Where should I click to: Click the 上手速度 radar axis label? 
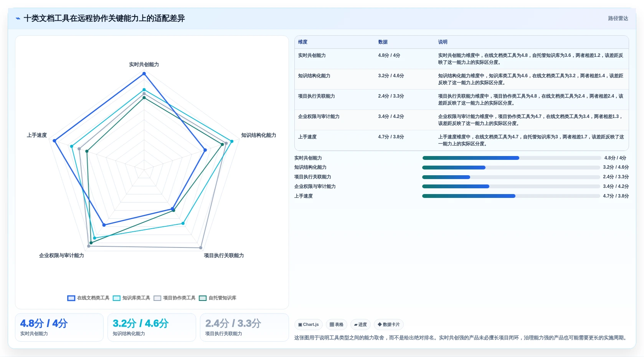click(x=37, y=135)
